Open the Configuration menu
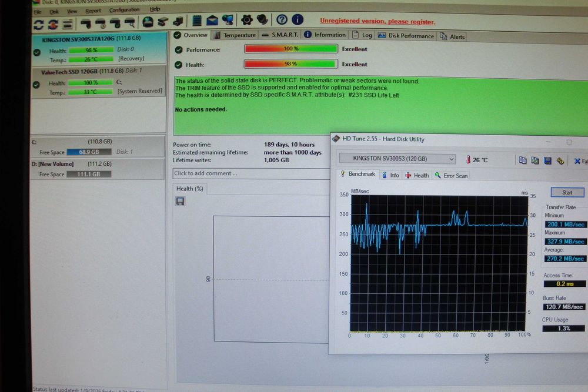The image size is (588, 392). coord(124,10)
